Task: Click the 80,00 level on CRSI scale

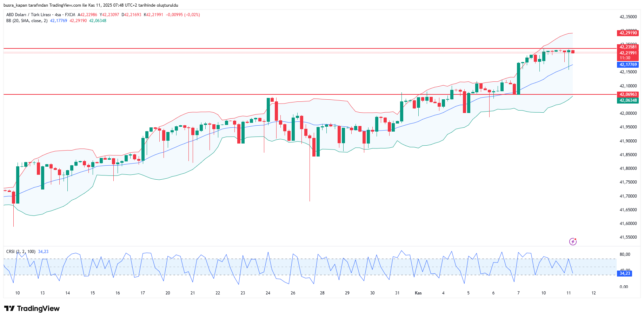Action: (x=625, y=254)
